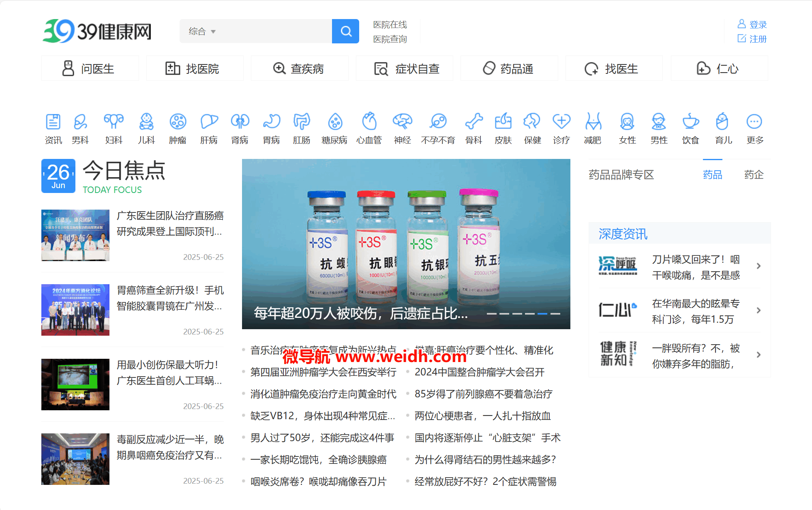Open the 医院查询 link
Screen dimensions: 812x510
(x=390, y=39)
